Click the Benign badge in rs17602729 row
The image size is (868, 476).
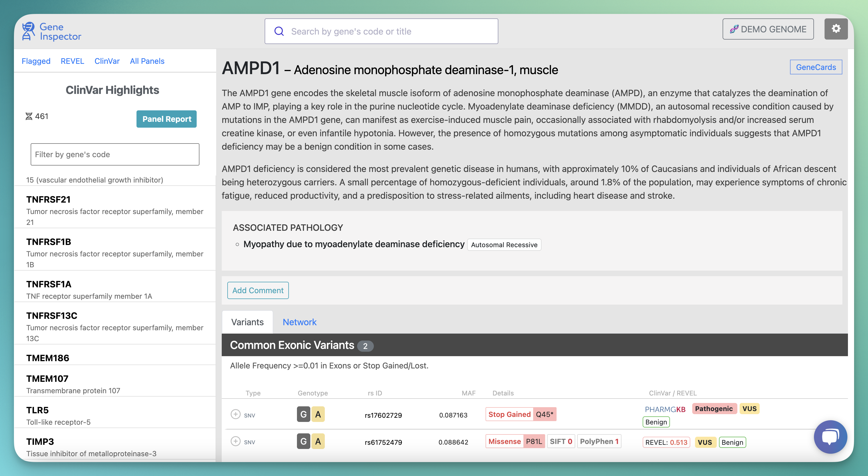point(656,422)
